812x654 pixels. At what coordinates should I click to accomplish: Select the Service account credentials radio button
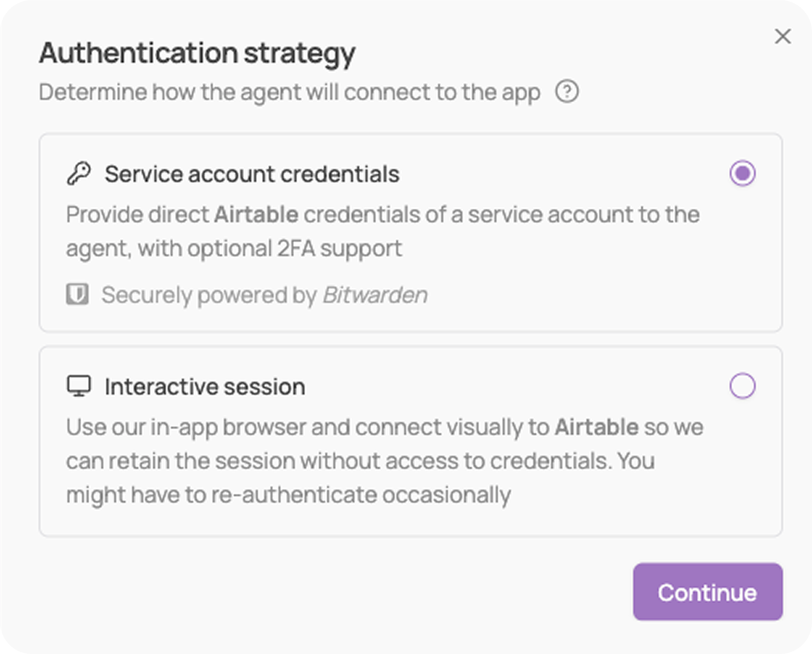pos(742,173)
